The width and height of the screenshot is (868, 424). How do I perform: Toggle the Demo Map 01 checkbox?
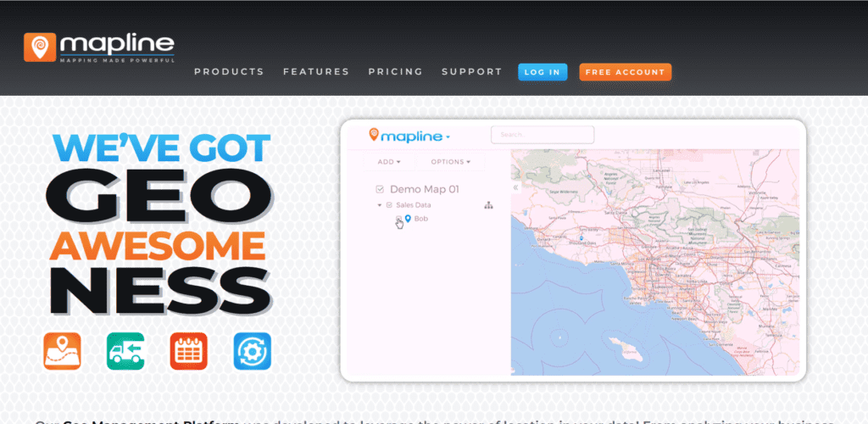tap(380, 189)
